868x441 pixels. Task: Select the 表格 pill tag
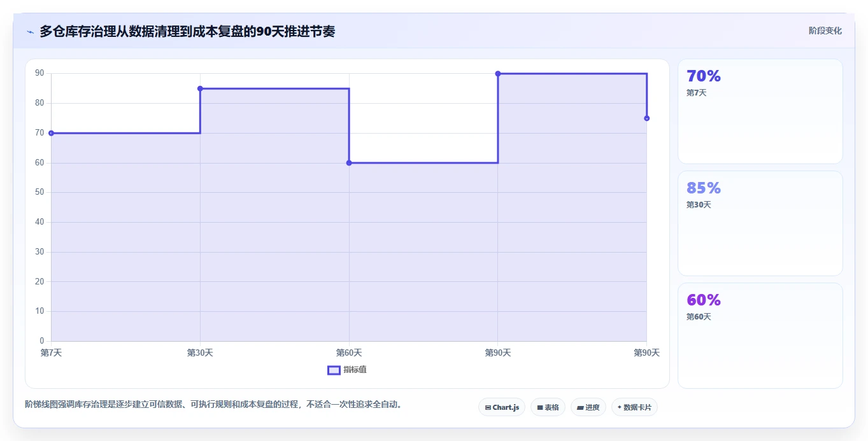548,407
